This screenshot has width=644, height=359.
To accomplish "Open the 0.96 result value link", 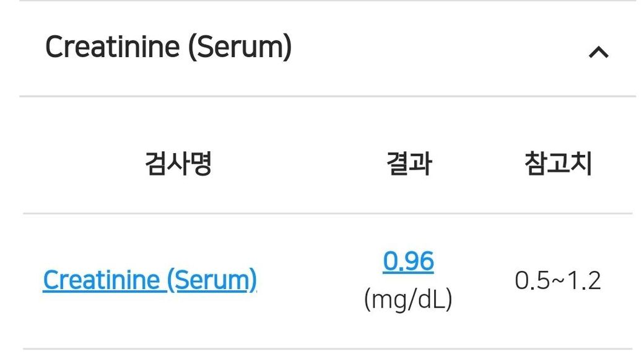I will tap(409, 261).
